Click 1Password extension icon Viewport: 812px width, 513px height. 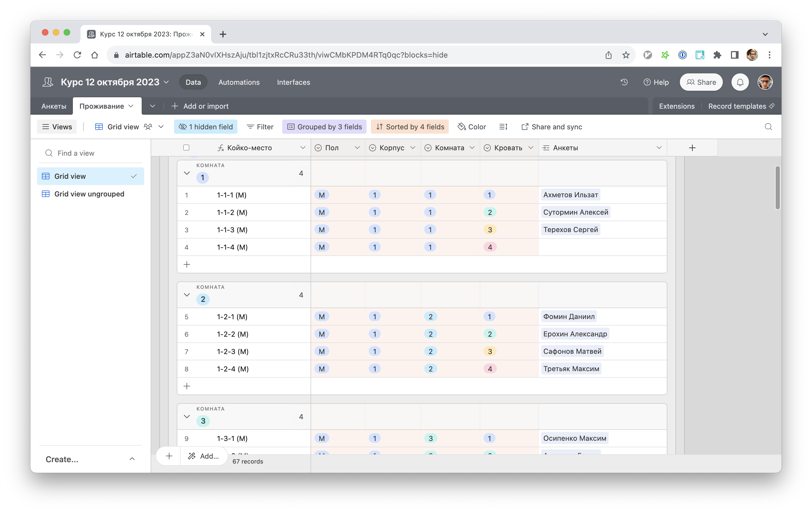[x=683, y=55]
